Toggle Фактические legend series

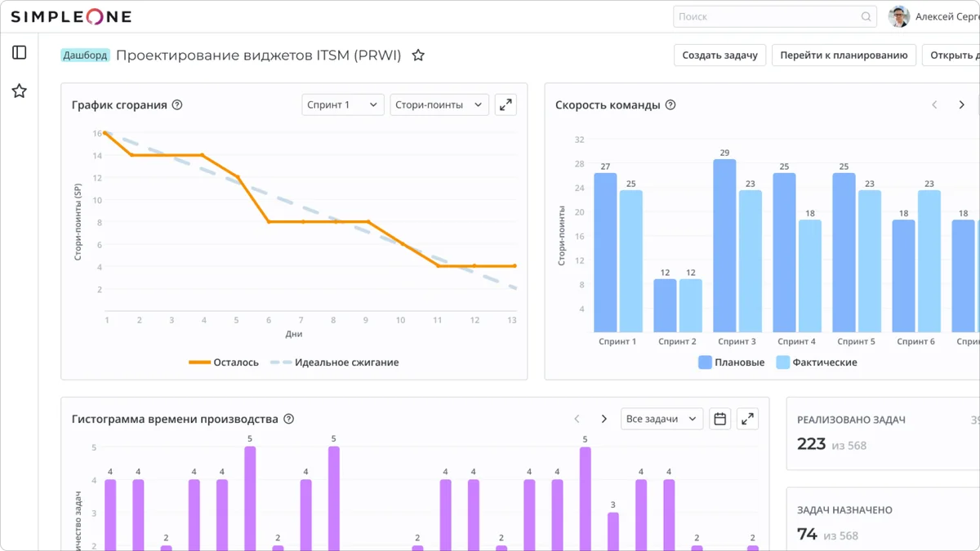(x=817, y=362)
